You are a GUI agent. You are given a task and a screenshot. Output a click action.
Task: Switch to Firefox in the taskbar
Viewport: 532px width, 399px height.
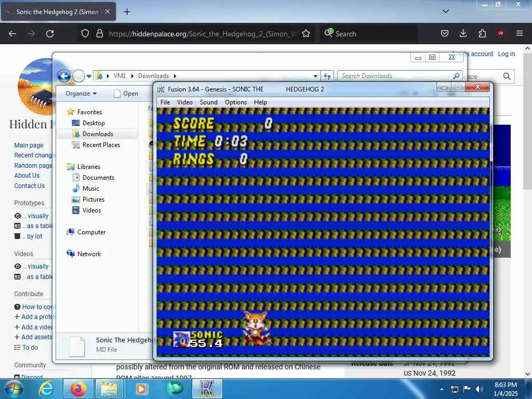click(78, 389)
